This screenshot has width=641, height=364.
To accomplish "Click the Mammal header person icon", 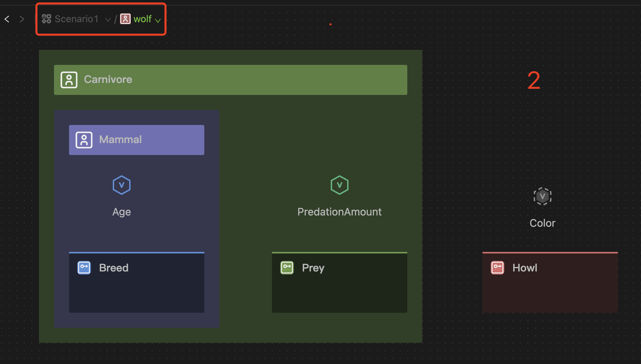I will tap(84, 140).
